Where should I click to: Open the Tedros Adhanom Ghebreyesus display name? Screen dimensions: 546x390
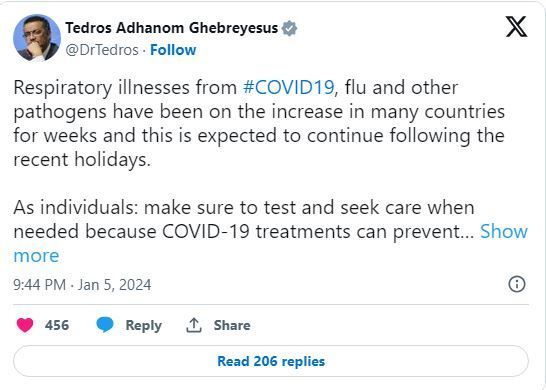click(x=172, y=28)
